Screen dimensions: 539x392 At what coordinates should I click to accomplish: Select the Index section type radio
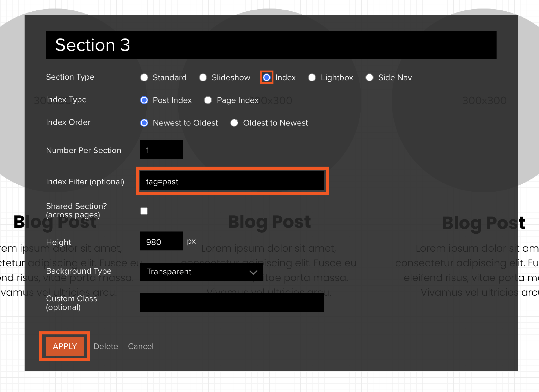266,77
